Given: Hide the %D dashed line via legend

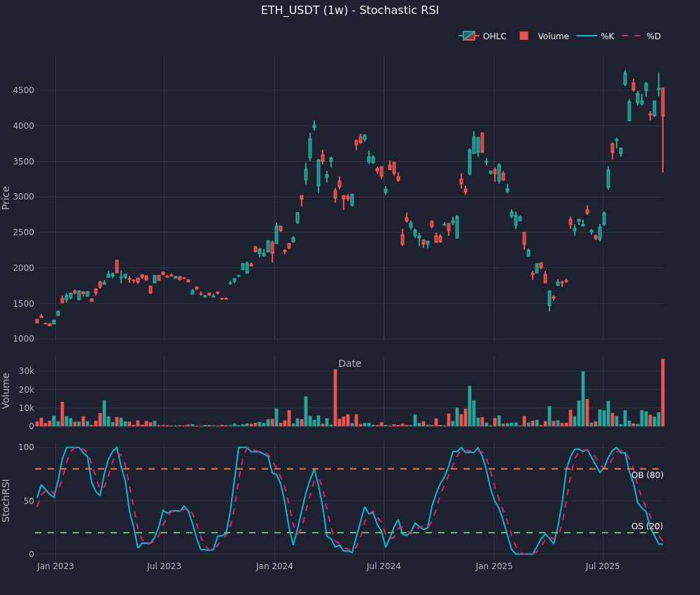Looking at the screenshot, I should (x=641, y=36).
